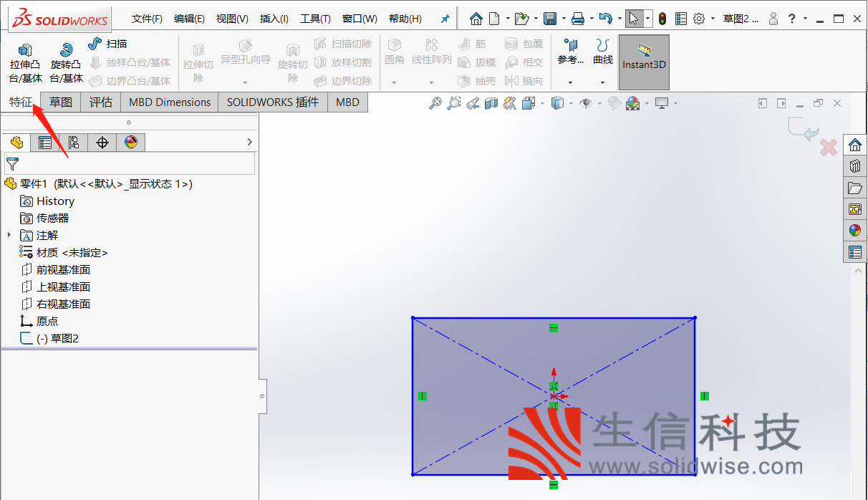Image resolution: width=868 pixels, height=500 pixels.
Task: Click the Revolved Boss/Base (旋转凸台/基体) tool
Action: coord(66,63)
